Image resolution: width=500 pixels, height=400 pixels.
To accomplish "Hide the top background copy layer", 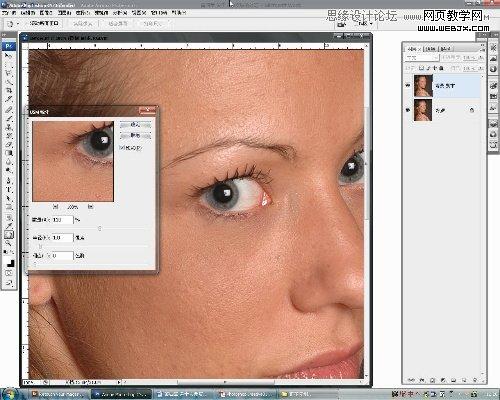I will pyautogui.click(x=408, y=86).
